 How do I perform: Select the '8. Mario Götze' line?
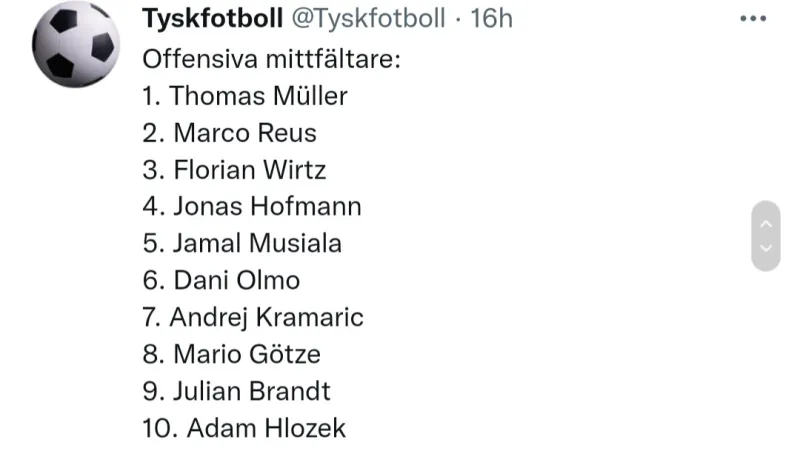(x=232, y=354)
